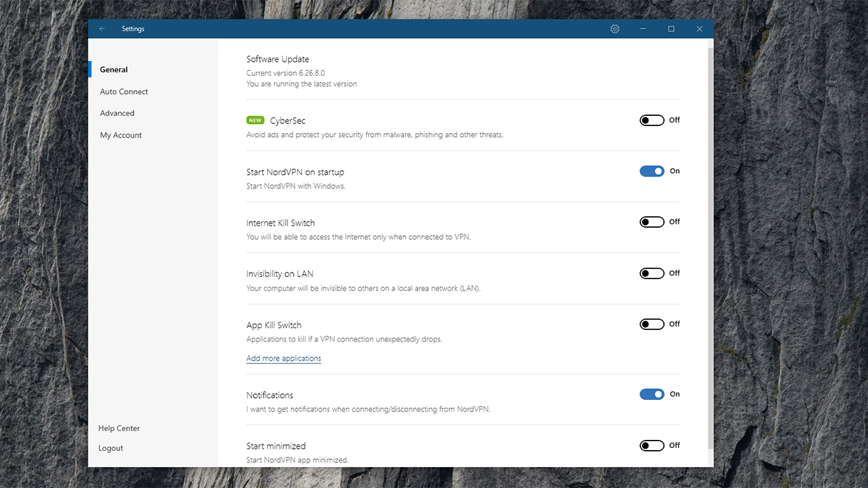This screenshot has height=488, width=868.
Task: Click 'You will be able to access the Internet' text
Action: 358,237
